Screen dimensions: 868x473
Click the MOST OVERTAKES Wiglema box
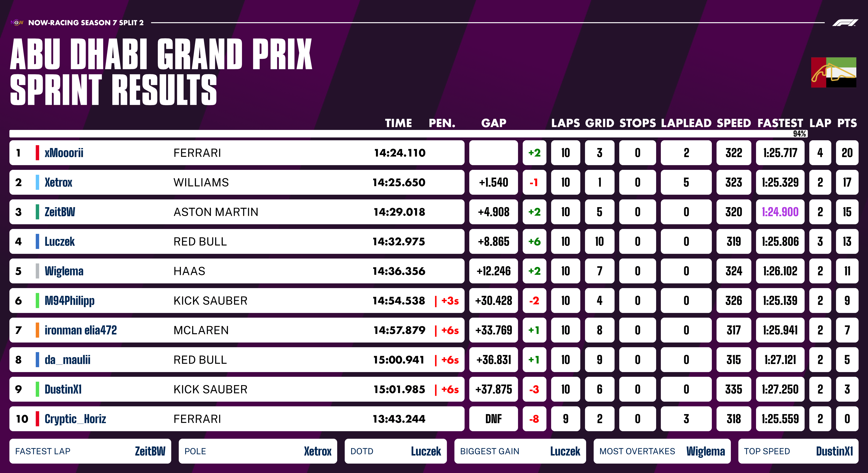[x=662, y=451]
